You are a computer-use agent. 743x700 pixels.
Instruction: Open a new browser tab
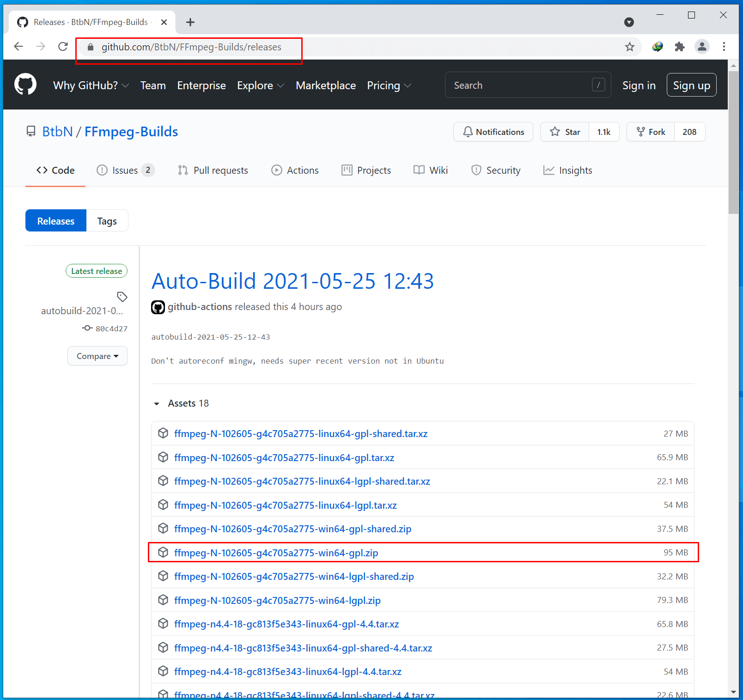point(190,22)
